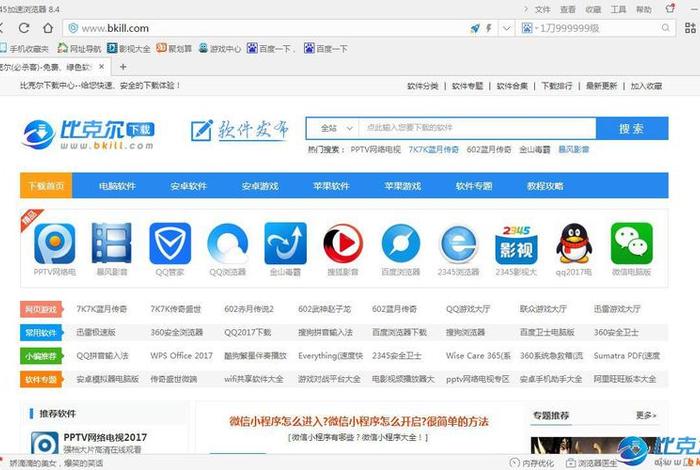
Task: Open the 影视大全 bookmark
Action: (x=129, y=48)
